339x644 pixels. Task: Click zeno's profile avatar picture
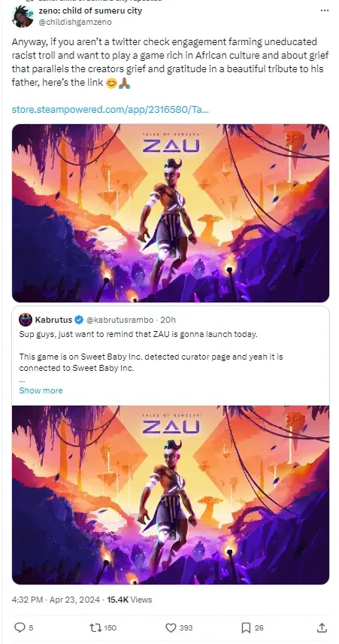tap(23, 17)
